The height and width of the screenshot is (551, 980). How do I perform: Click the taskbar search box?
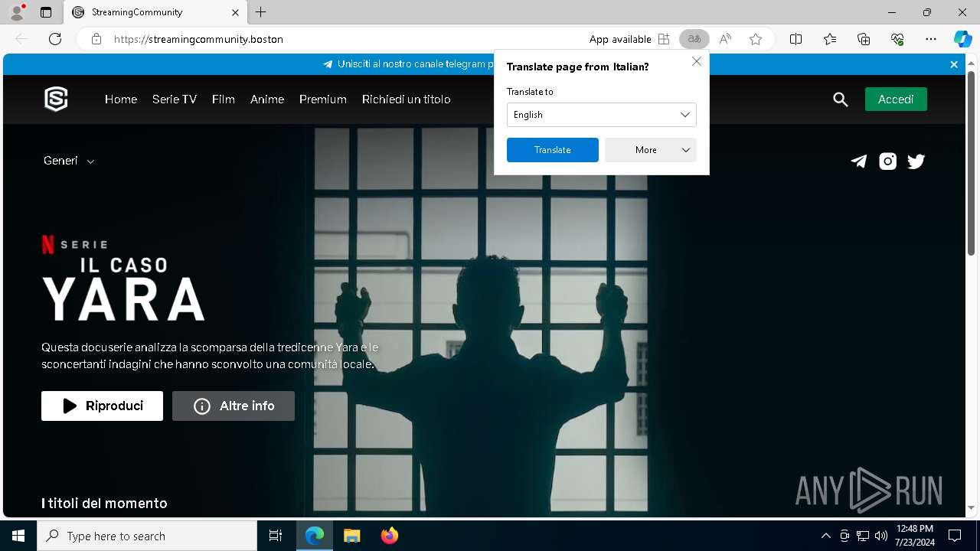147,536
